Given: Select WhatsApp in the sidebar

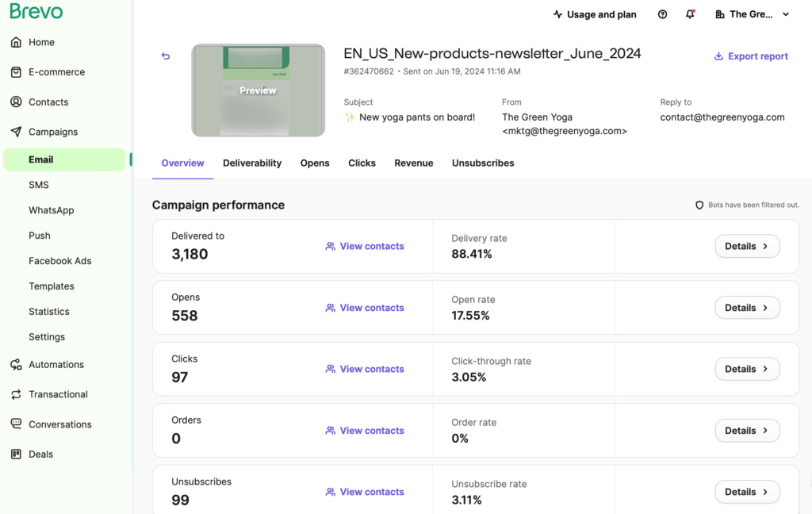Looking at the screenshot, I should coord(52,210).
